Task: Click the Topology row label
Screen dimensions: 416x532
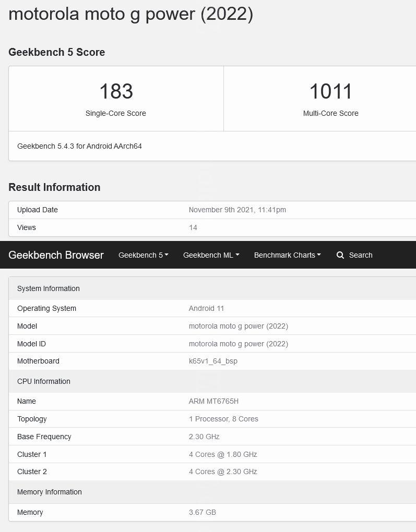Action: click(x=32, y=419)
